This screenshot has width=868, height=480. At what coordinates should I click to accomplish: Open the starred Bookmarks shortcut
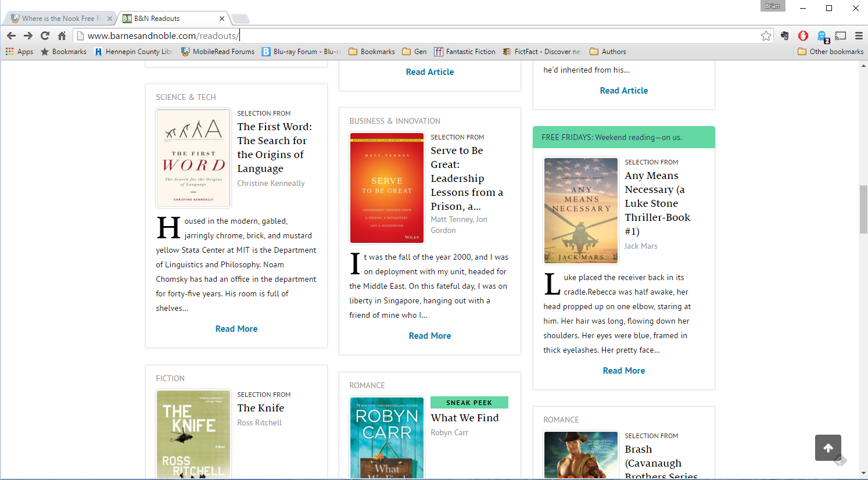click(63, 52)
